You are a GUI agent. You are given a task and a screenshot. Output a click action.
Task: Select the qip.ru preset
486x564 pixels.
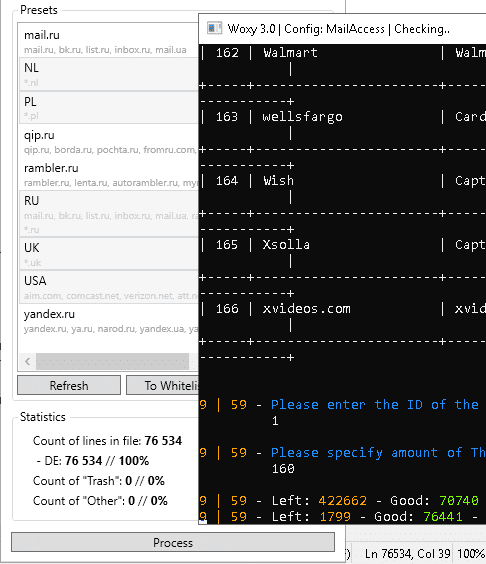click(108, 141)
